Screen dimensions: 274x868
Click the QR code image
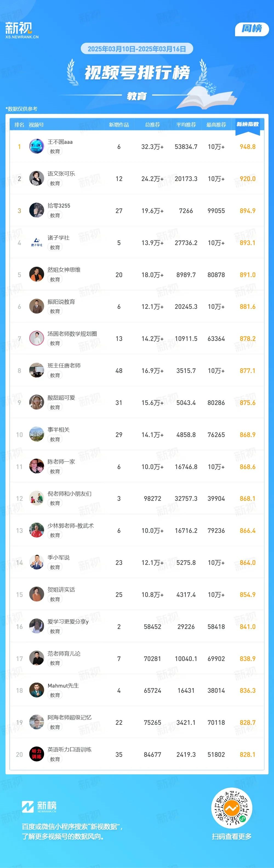tap(232, 808)
